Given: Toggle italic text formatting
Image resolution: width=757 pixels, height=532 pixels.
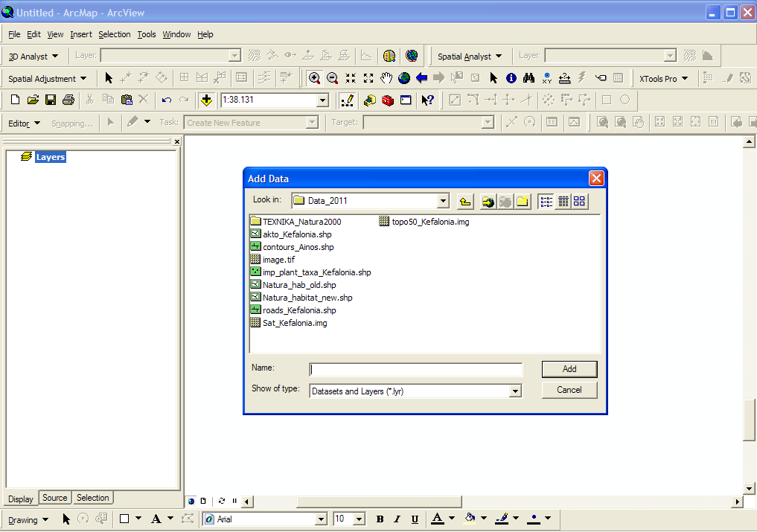Looking at the screenshot, I should point(397,519).
